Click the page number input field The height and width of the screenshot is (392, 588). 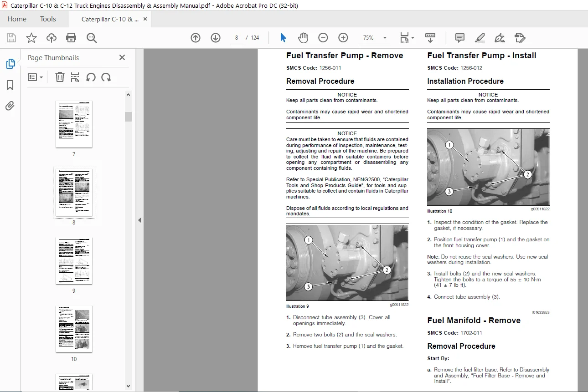click(237, 38)
